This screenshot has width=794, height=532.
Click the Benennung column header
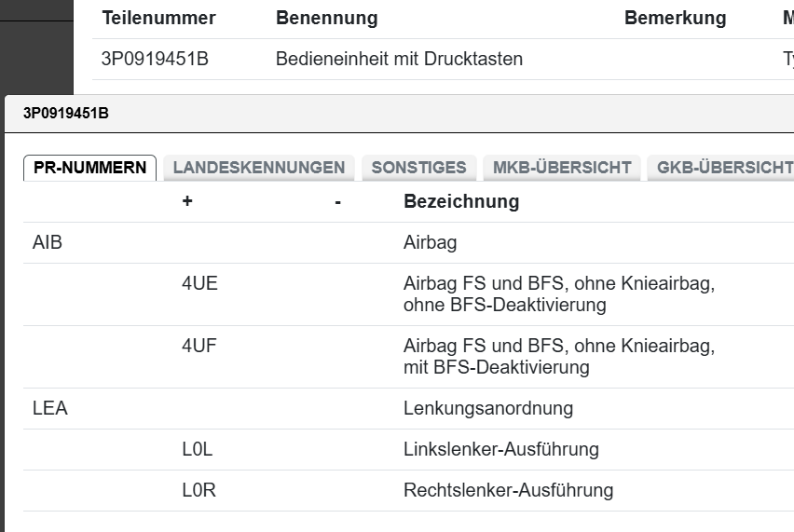point(326,18)
